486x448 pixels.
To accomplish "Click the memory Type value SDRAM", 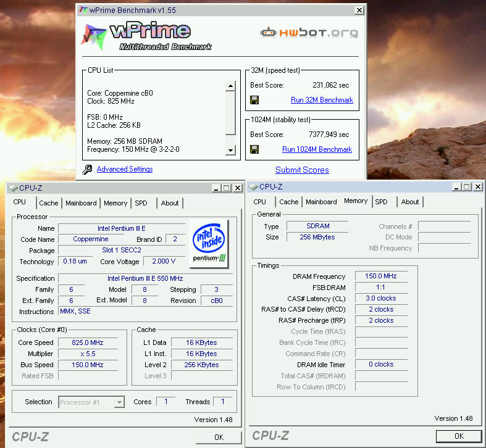I will point(317,226).
